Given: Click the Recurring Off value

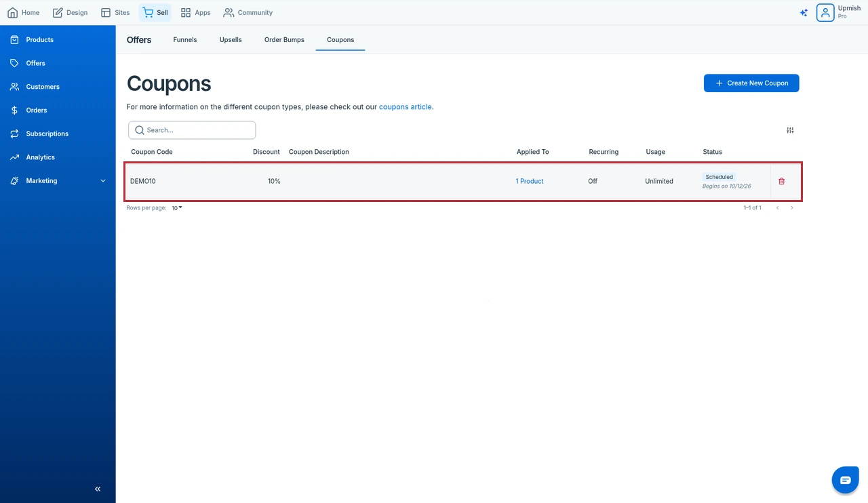Looking at the screenshot, I should (x=593, y=181).
